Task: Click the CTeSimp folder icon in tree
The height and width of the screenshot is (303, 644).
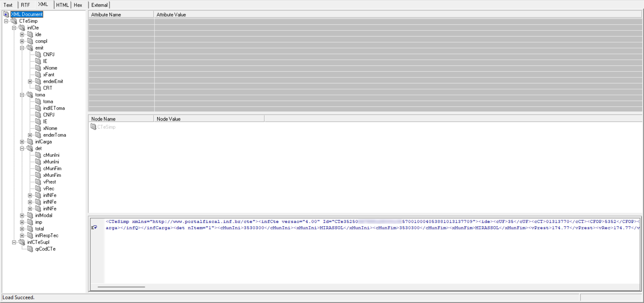Action: 14,21
